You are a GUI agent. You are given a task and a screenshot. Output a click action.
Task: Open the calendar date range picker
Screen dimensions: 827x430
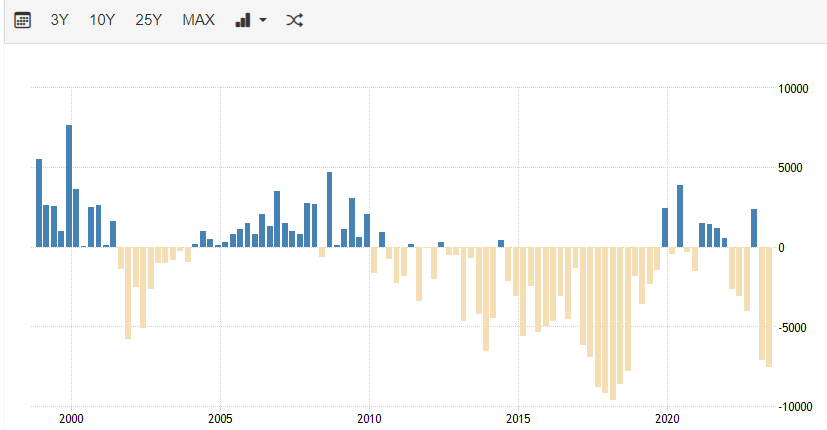pyautogui.click(x=23, y=20)
